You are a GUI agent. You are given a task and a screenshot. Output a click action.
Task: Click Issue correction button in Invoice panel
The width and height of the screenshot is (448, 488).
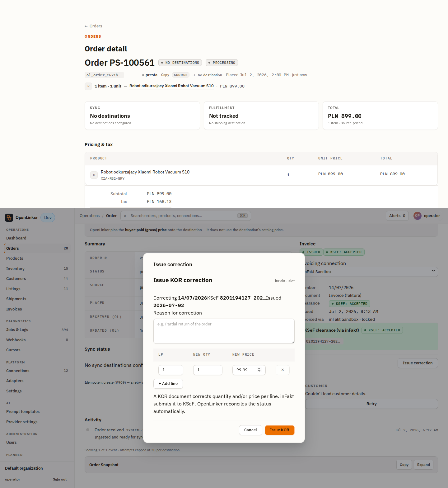click(x=418, y=363)
